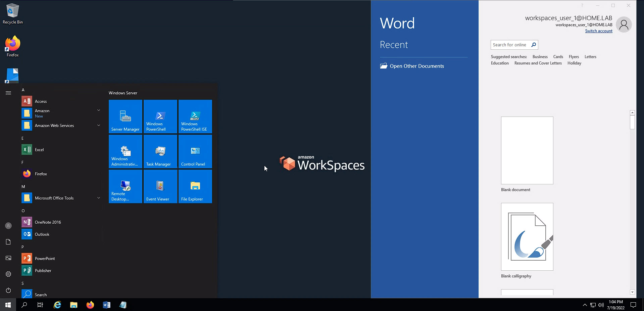Select the Word icon on the taskbar
644x311 pixels.
[x=107, y=305]
